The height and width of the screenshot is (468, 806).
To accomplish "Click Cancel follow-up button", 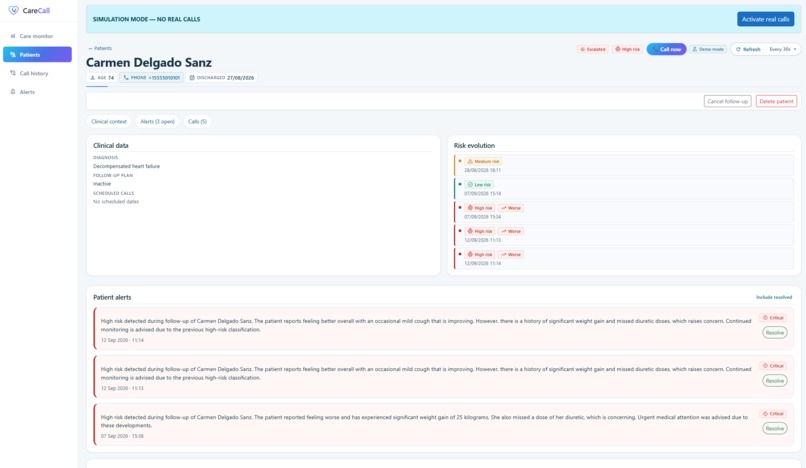I will click(x=727, y=101).
